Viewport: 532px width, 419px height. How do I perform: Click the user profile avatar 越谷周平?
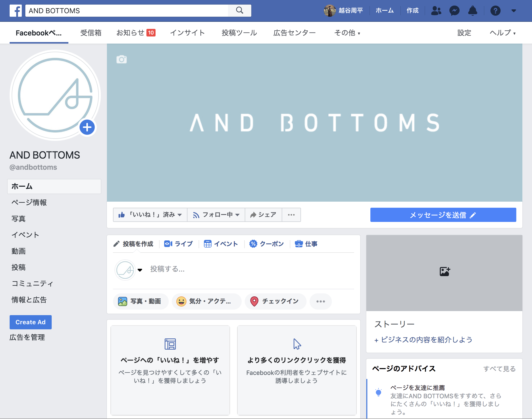click(x=330, y=11)
